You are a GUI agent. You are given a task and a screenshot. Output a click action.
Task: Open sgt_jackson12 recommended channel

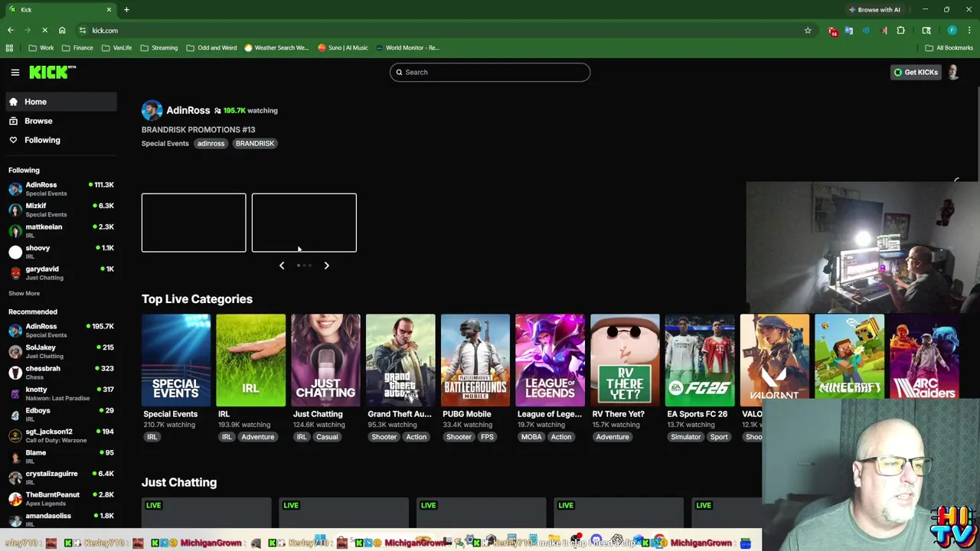click(61, 435)
